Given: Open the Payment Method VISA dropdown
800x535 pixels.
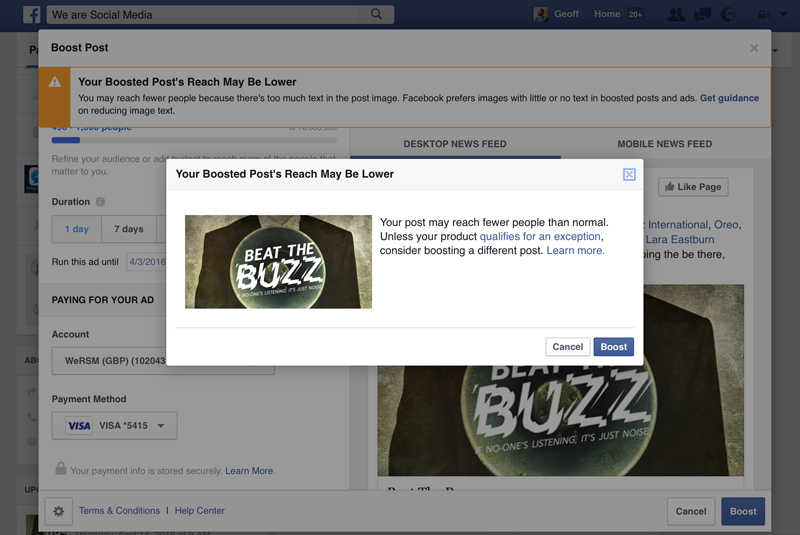Looking at the screenshot, I should (x=114, y=426).
